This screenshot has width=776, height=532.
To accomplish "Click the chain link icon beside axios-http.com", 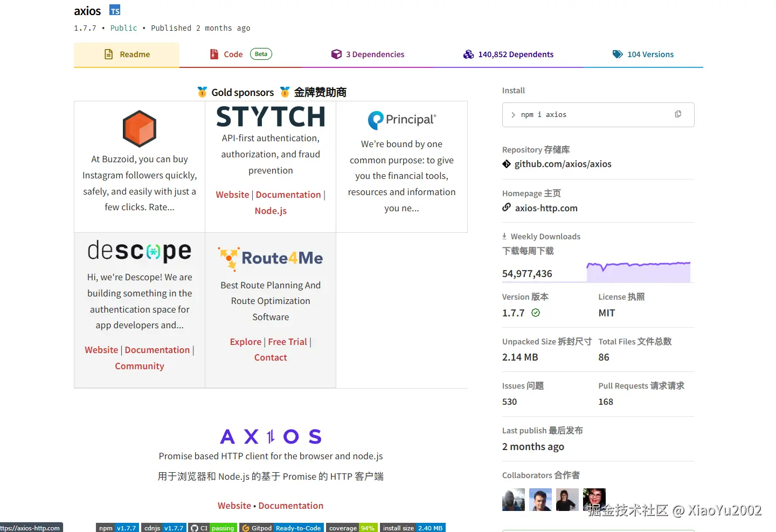I will click(x=507, y=207).
